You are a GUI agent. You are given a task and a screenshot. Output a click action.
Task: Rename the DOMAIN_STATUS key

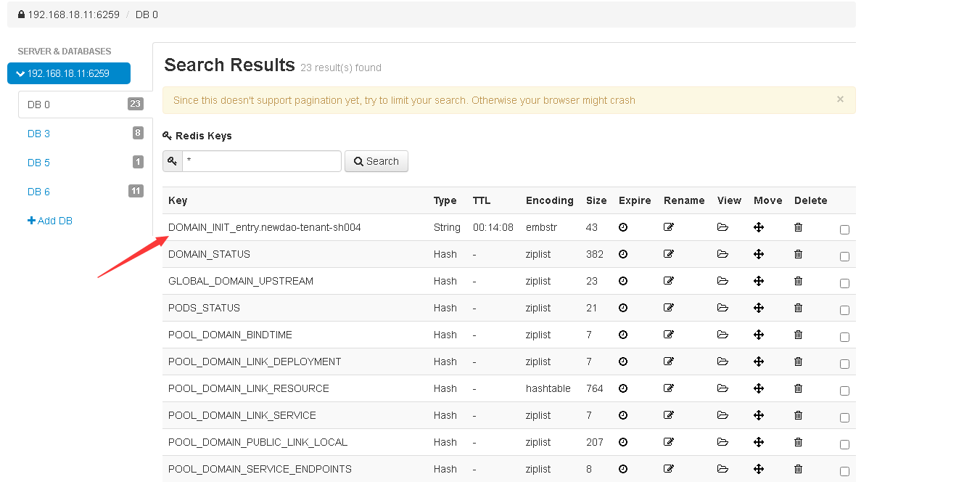point(669,254)
